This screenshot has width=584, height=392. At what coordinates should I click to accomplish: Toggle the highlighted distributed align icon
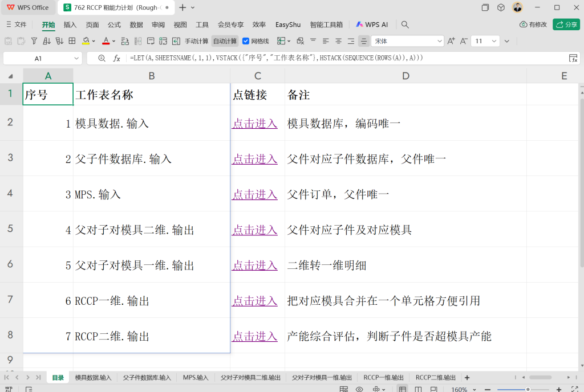coord(363,41)
